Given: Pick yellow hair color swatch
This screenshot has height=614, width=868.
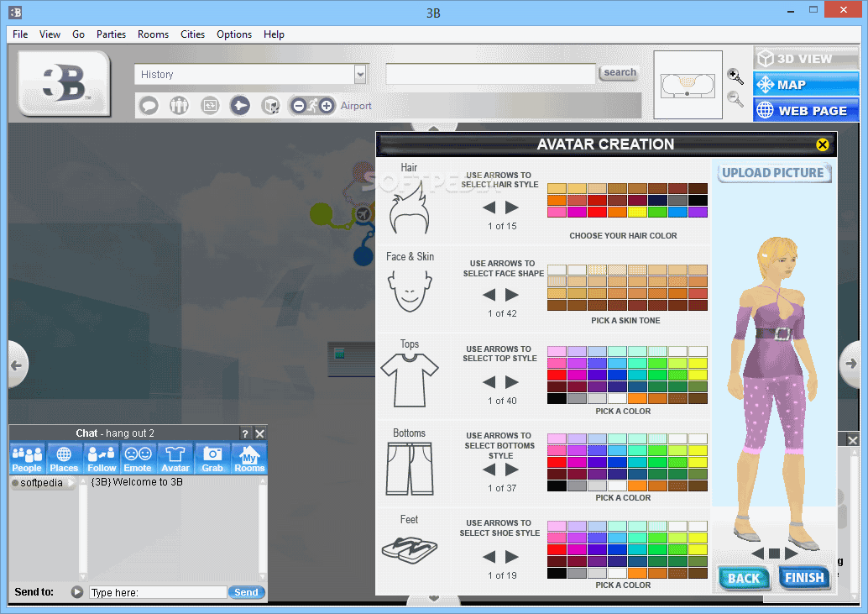Looking at the screenshot, I should pos(638,212).
